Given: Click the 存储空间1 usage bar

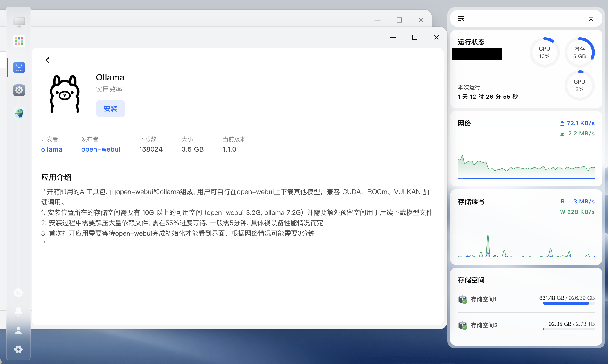Looking at the screenshot, I should [x=565, y=303].
